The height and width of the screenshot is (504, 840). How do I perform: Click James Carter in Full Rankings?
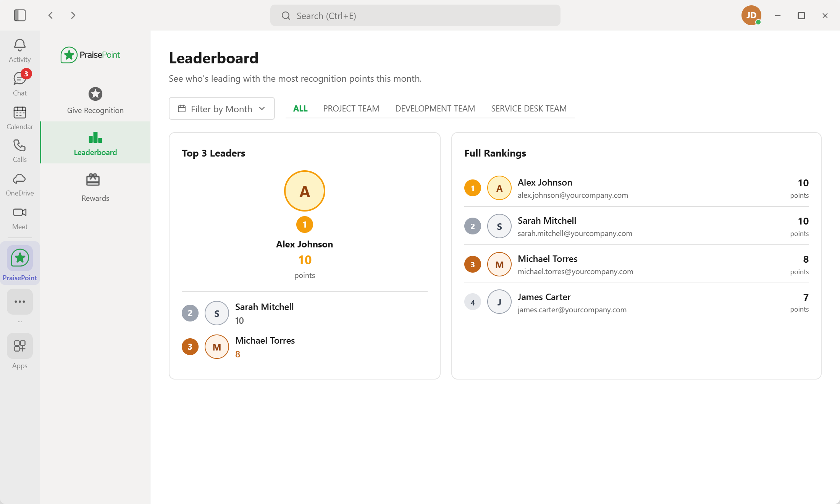click(x=544, y=297)
